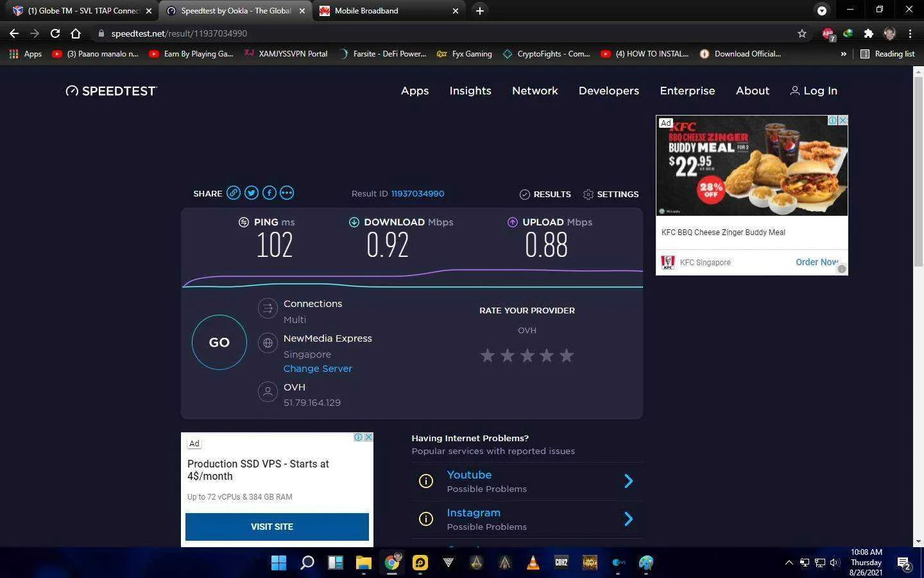The width and height of the screenshot is (924, 578).
Task: Click Log In link
Action: [814, 91]
